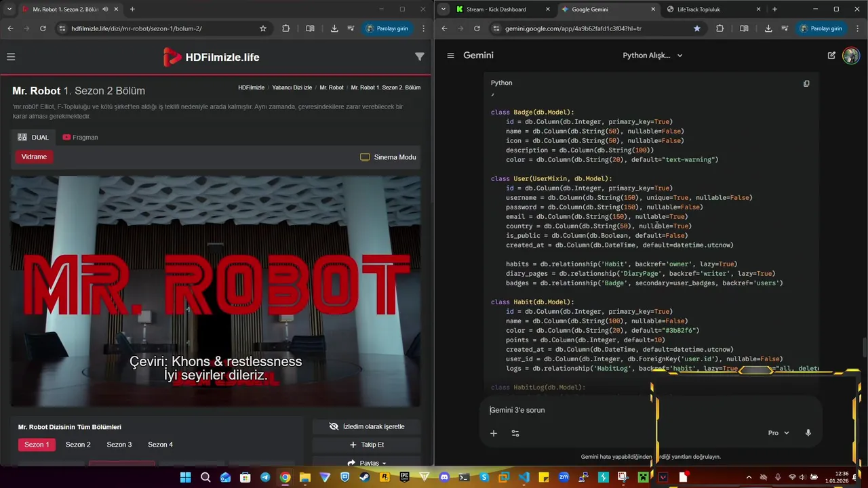Open the Windows Start menu
The height and width of the screenshot is (488, 868).
click(185, 477)
